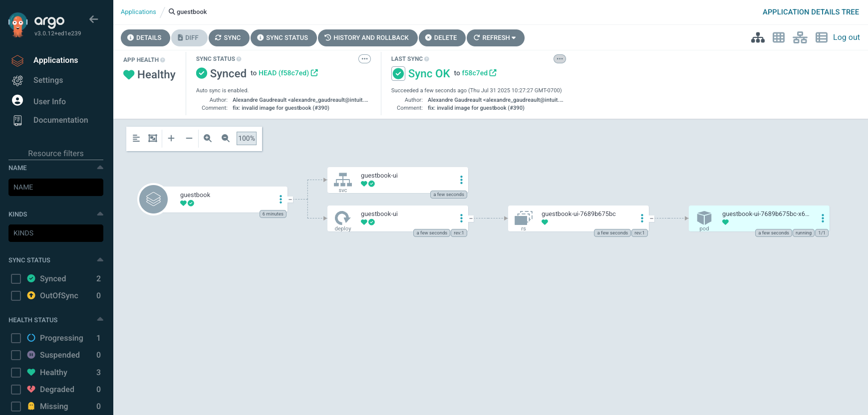Check the Progressing health filter
868x415 pixels.
pos(16,338)
